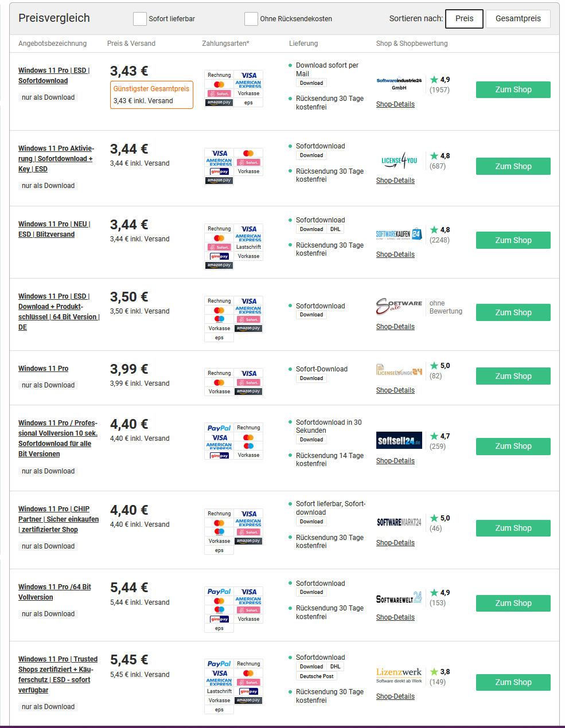Enable the Sofort lieferbar checkbox
This screenshot has width=565, height=728.
139,19
